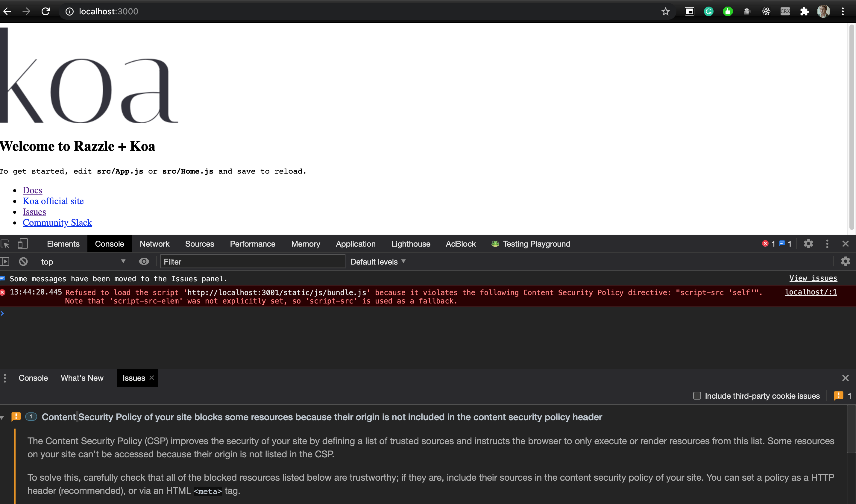Open the issues count badge in toolbar
The height and width of the screenshot is (504, 856).
point(785,244)
